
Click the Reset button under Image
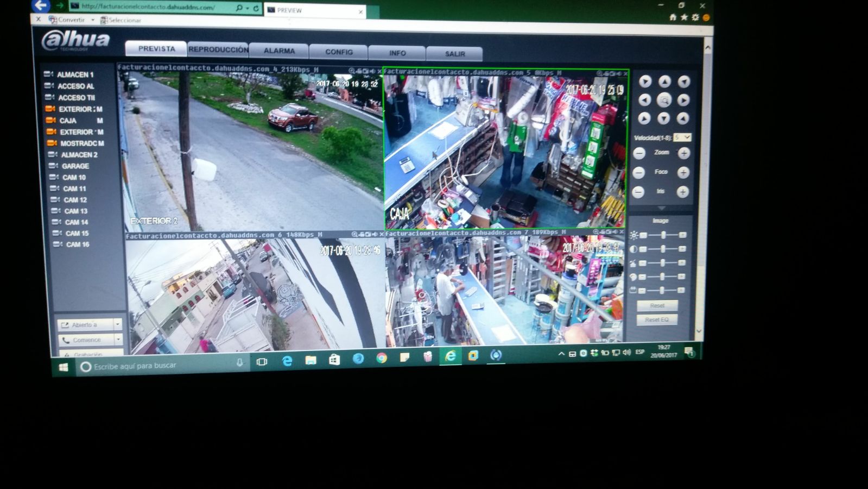(657, 305)
